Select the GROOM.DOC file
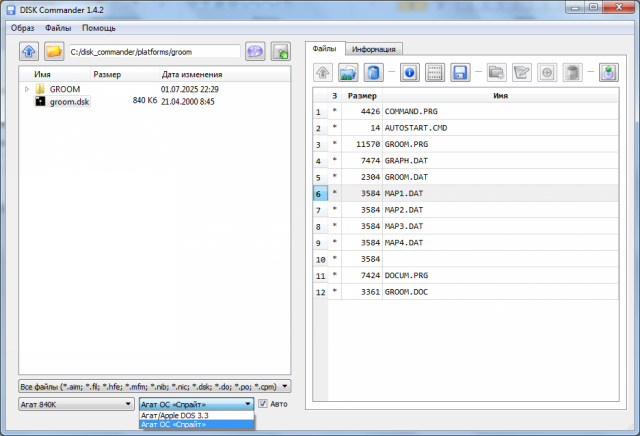Screen dimensions: 640x436 tap(406, 292)
